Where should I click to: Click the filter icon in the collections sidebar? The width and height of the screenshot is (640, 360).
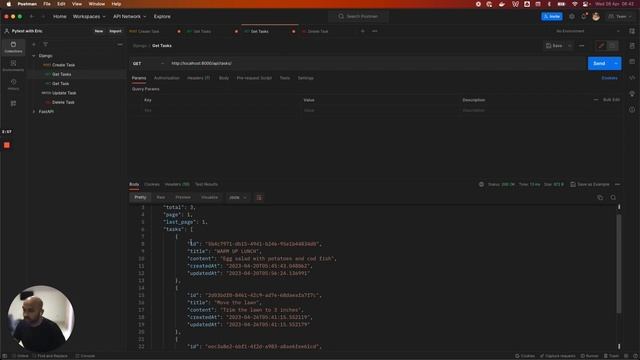point(45,44)
